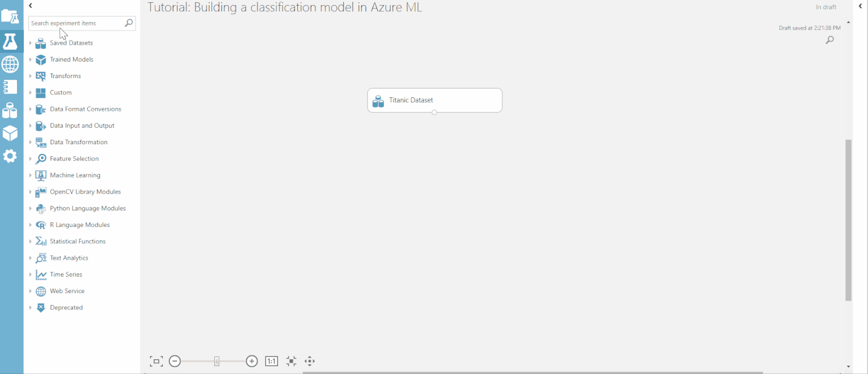Viewport: 868px width, 374px height.
Task: Collapse the module palette with left chevron
Action: [x=31, y=6]
